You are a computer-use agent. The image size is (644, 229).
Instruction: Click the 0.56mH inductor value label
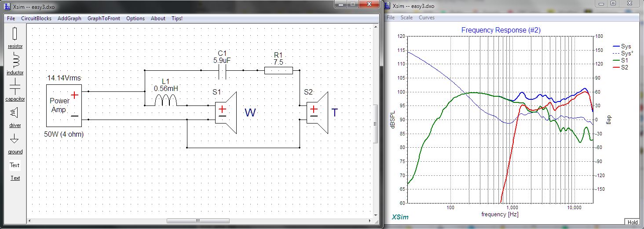pos(166,88)
